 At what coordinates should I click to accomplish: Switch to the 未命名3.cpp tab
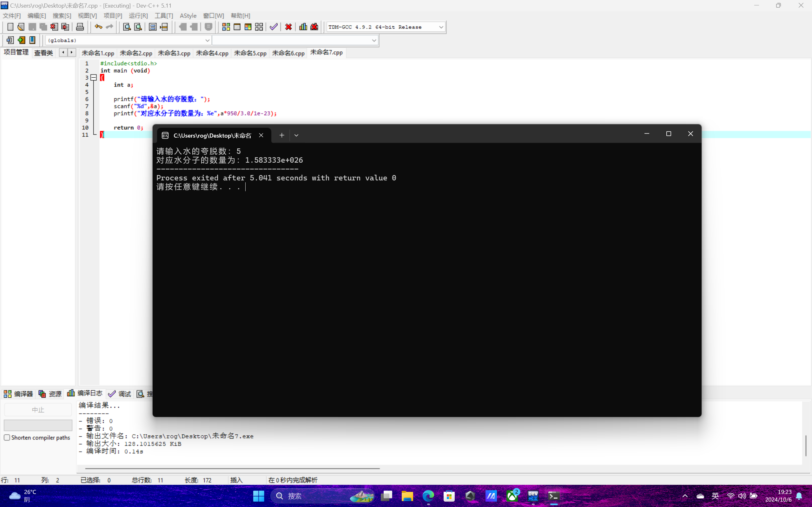click(x=174, y=53)
